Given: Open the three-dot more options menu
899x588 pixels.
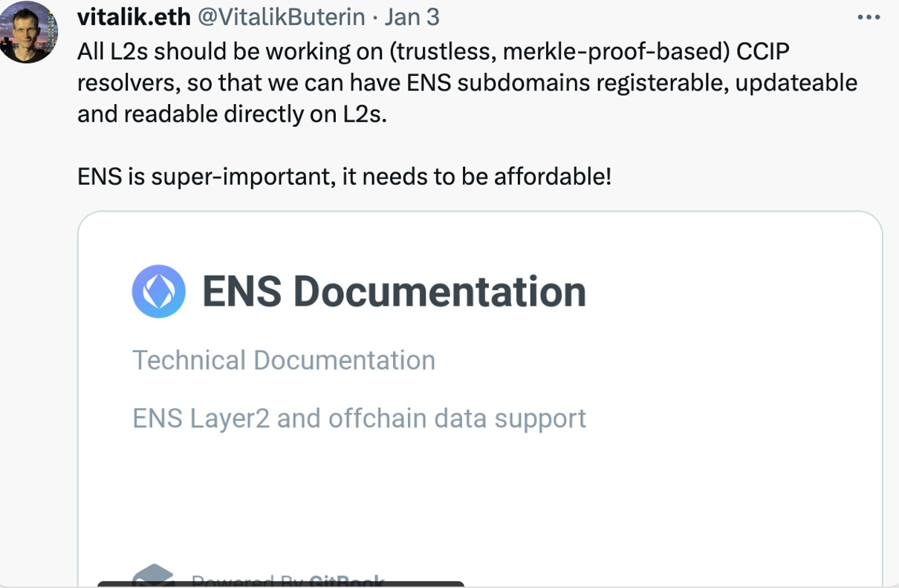Looking at the screenshot, I should point(868,17).
